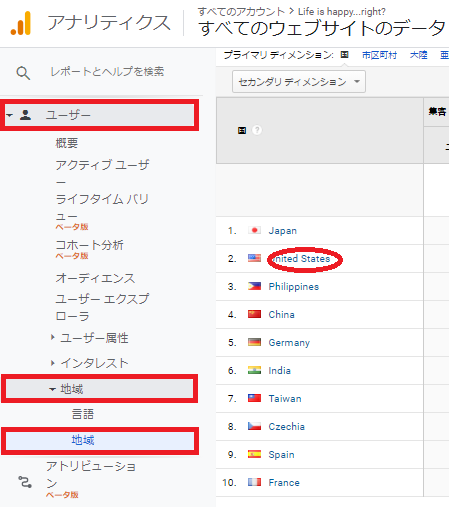Screen dimensions: 449x507
Task: Click the すべてのアカウント breadcrumb
Action: (241, 12)
